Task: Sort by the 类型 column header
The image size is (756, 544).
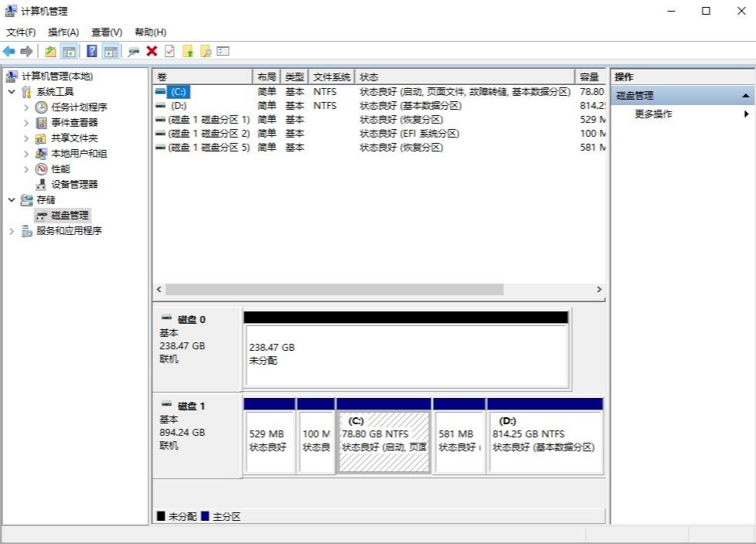Action: click(x=294, y=76)
